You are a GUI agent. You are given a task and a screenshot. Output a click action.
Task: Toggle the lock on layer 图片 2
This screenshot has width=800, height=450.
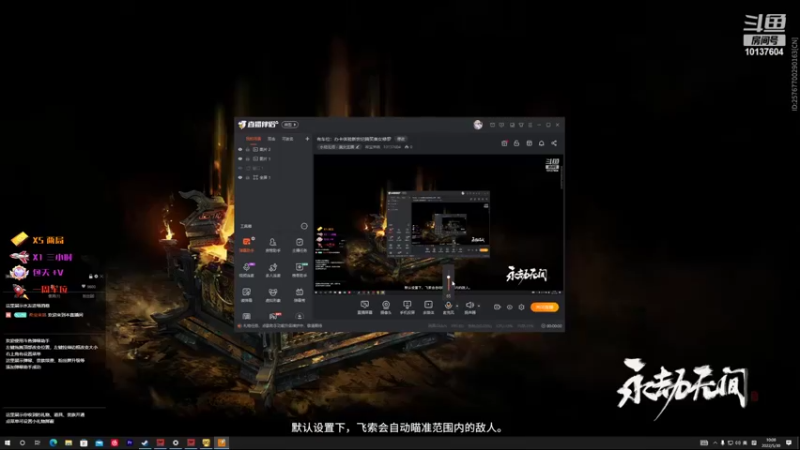(x=248, y=149)
